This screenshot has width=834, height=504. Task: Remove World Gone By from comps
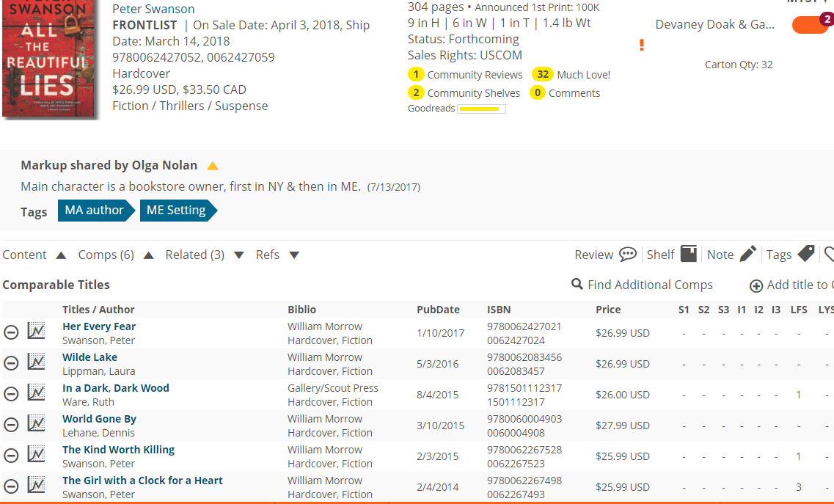tap(11, 426)
